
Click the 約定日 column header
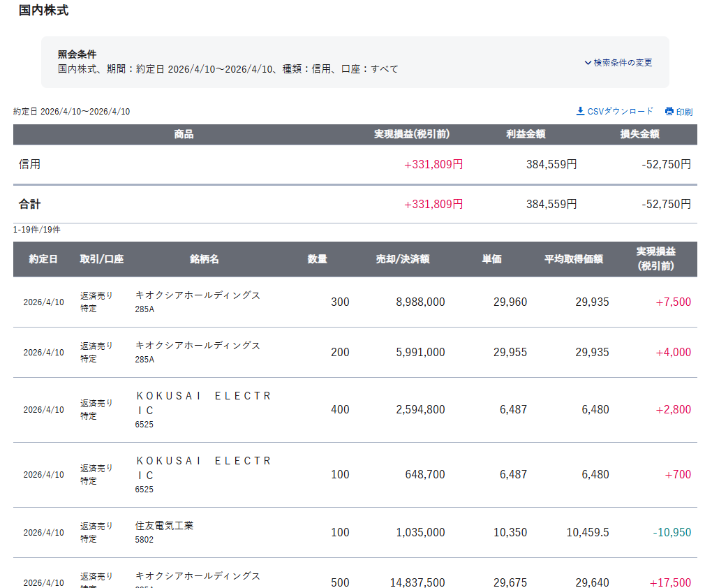coord(43,259)
